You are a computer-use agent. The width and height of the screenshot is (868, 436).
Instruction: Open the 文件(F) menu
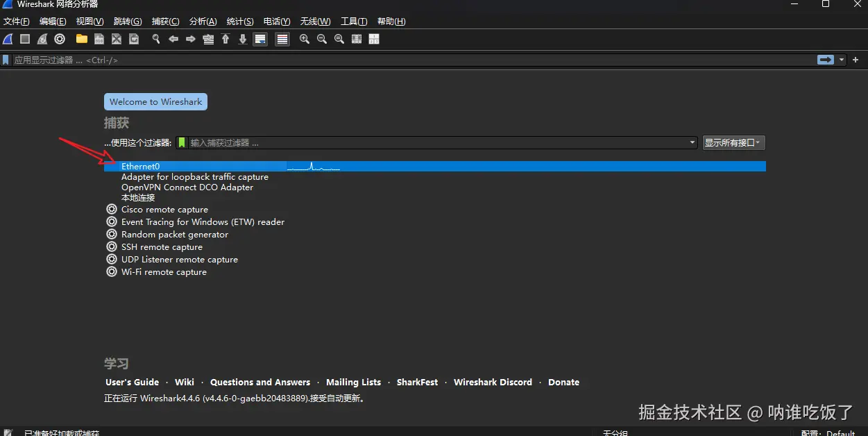click(17, 22)
